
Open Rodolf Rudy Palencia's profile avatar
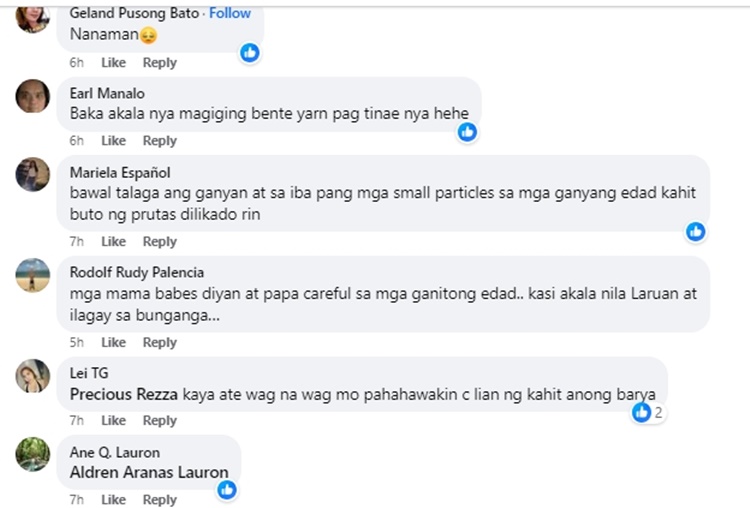coord(33,275)
